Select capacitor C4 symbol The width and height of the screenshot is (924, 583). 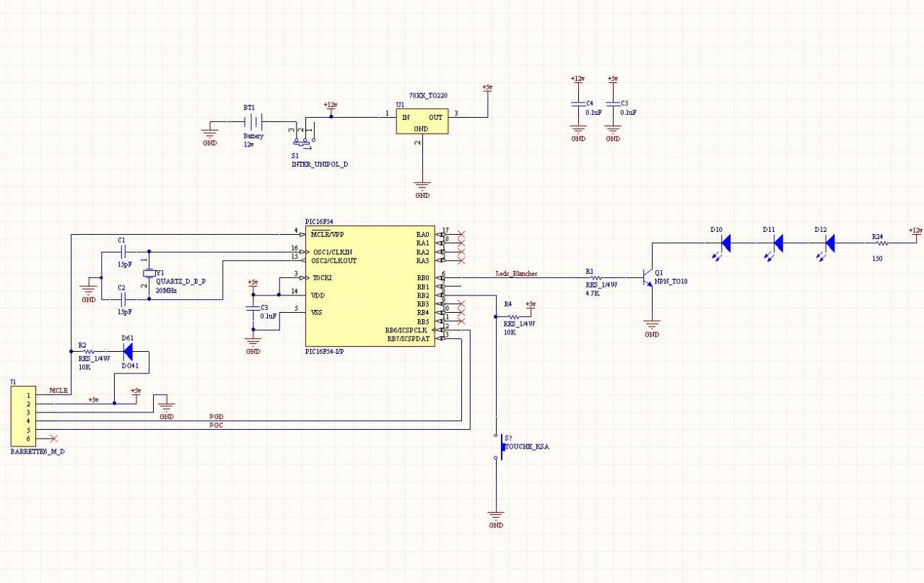click(x=577, y=104)
